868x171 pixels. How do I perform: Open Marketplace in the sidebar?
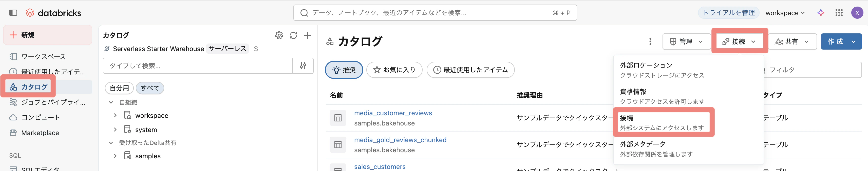click(47, 133)
